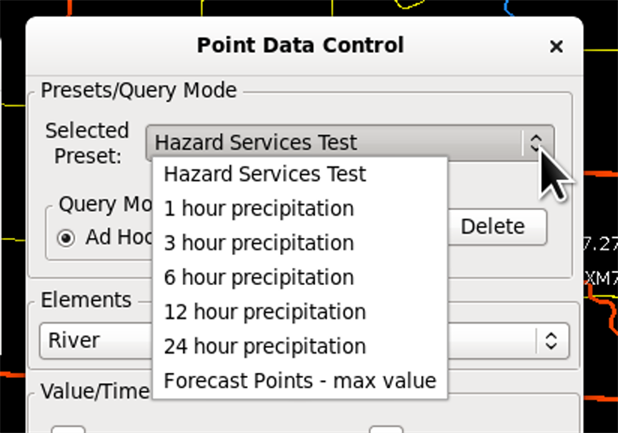Click the Hazard Services Test combo box field
This screenshot has width=618, height=433.
350,142
